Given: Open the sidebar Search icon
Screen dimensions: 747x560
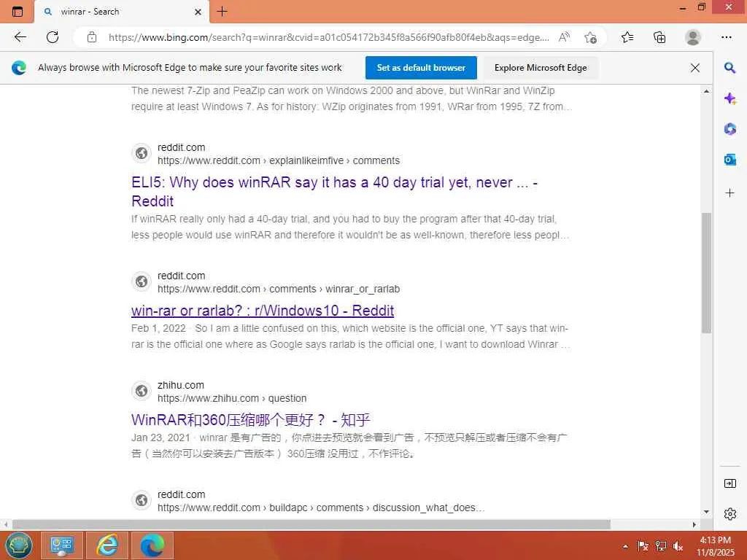Looking at the screenshot, I should (x=729, y=68).
